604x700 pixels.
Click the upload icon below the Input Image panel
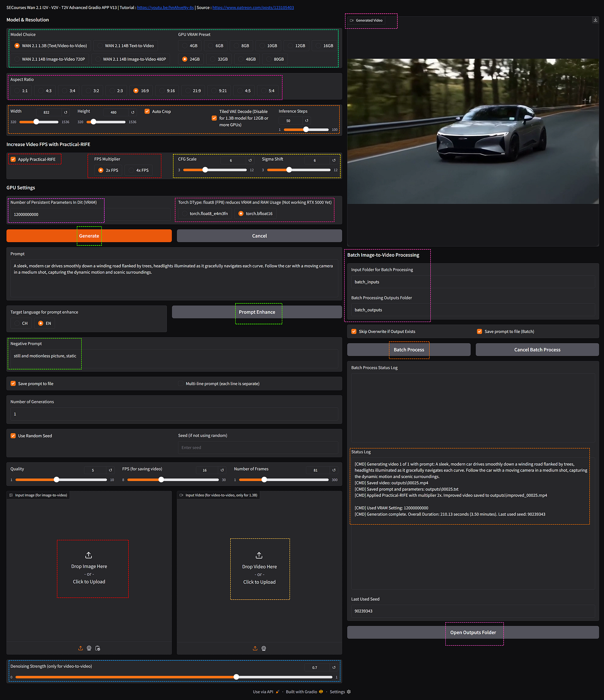(81, 648)
